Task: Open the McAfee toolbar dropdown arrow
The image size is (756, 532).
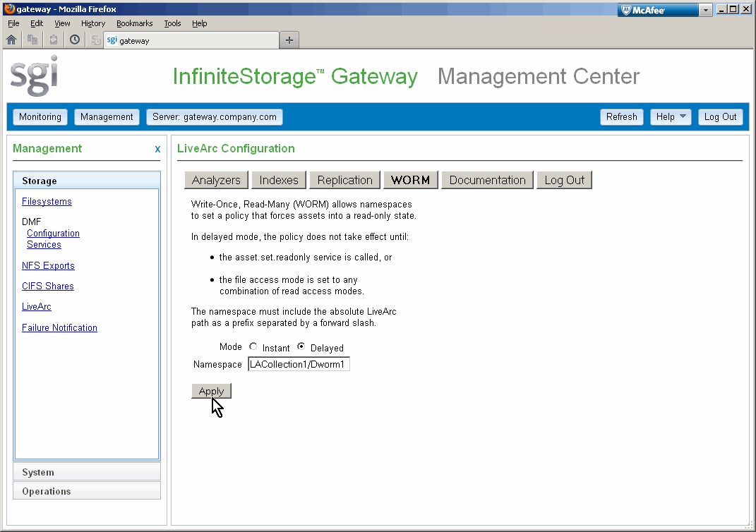Action: pos(706,10)
